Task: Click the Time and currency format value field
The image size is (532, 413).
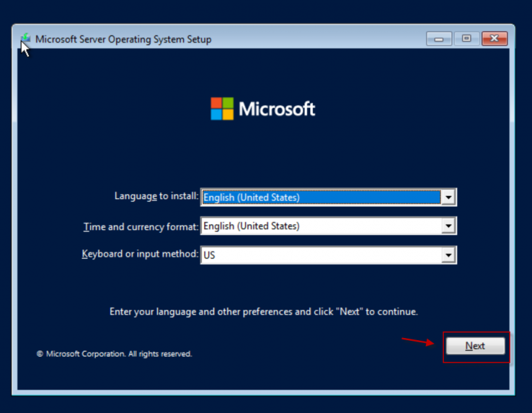Action: click(321, 226)
